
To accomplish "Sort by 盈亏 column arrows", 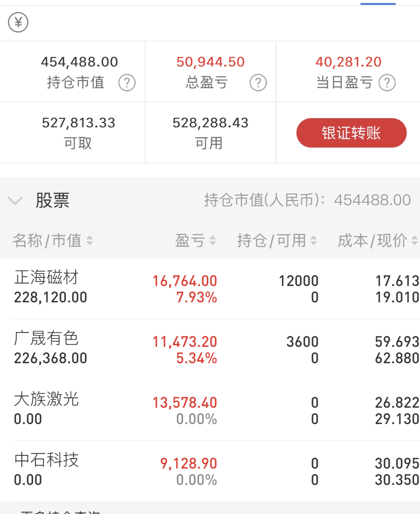I will point(212,240).
